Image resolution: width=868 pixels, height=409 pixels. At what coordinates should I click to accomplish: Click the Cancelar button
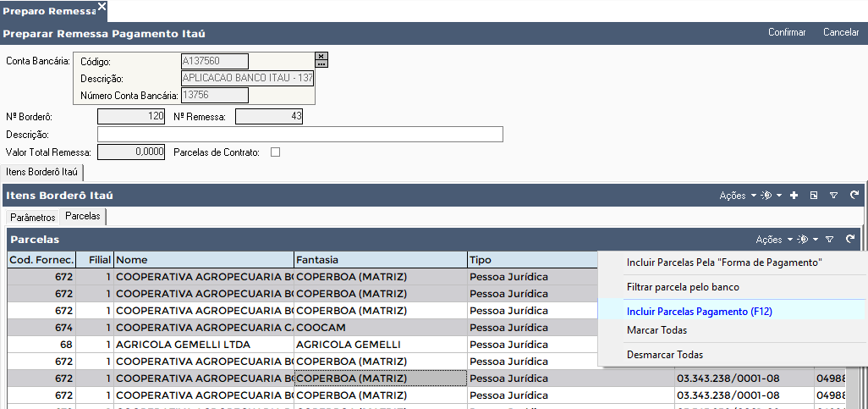click(x=841, y=32)
